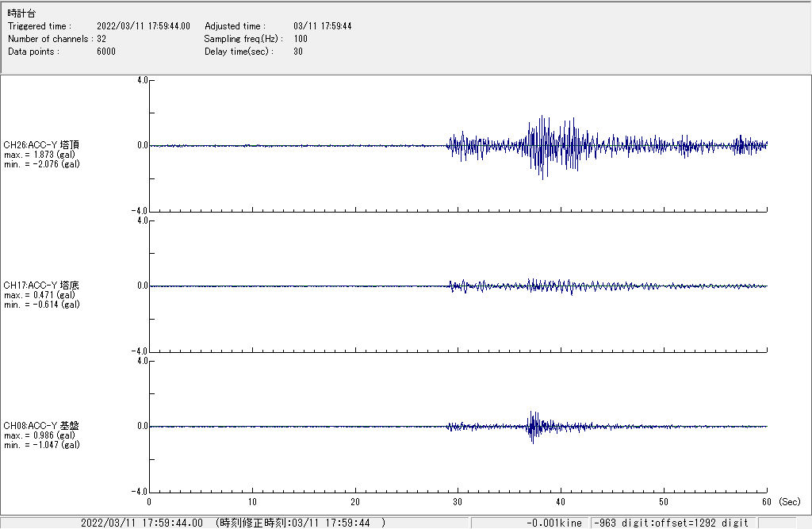Pick the CH08:ACC-Y 基盤 channel label
Image resolution: width=812 pixels, height=529 pixels.
click(41, 425)
